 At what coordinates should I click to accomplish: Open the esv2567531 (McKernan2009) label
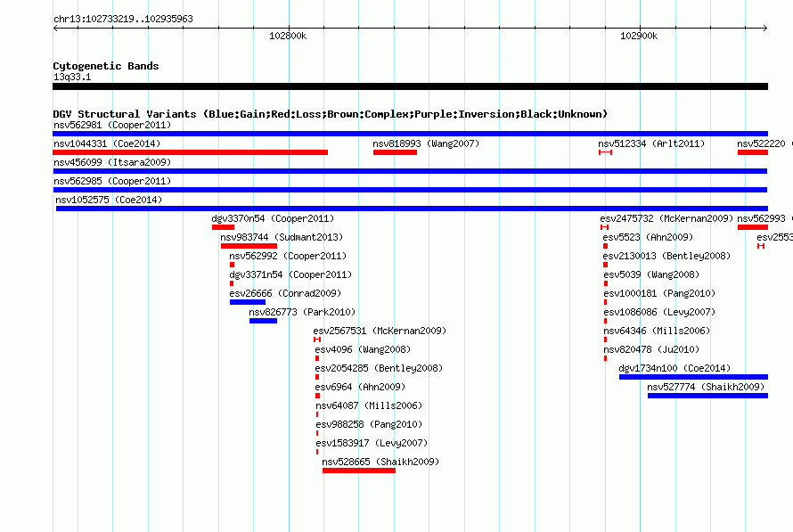click(380, 331)
